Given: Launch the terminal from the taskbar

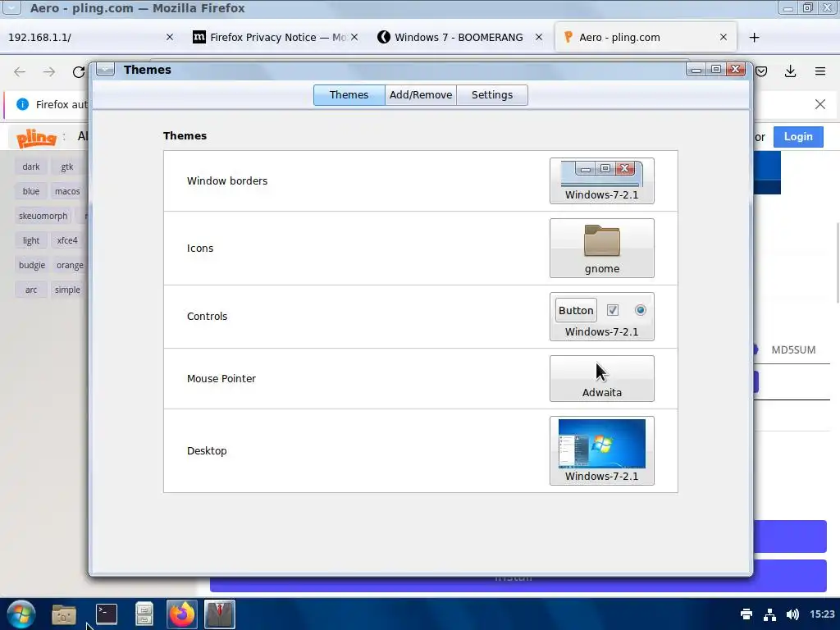Looking at the screenshot, I should 106,614.
